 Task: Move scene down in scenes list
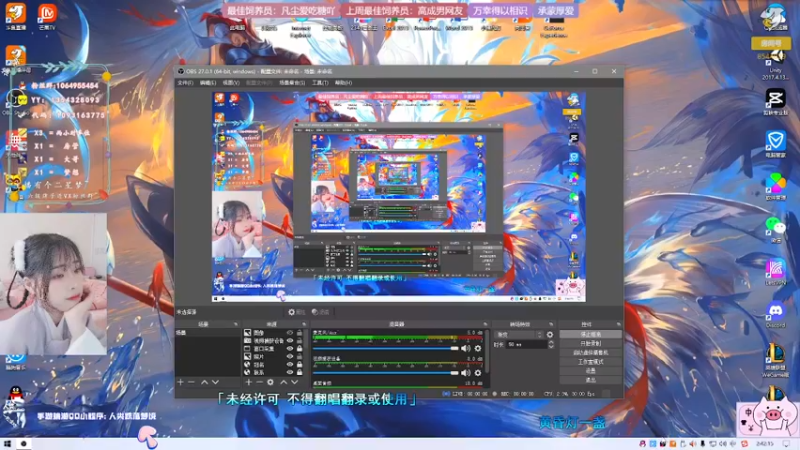(x=215, y=382)
